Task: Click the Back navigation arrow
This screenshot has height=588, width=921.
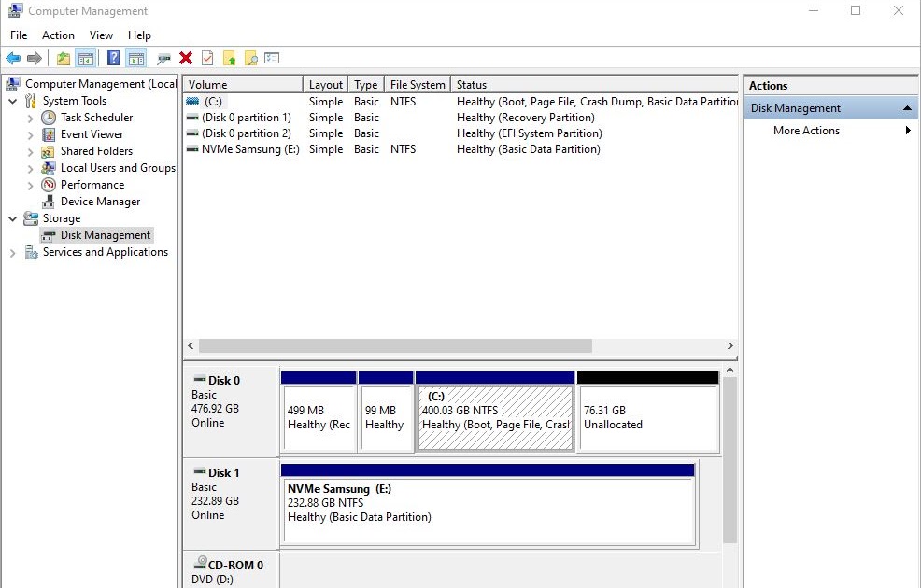Action: tap(13, 58)
